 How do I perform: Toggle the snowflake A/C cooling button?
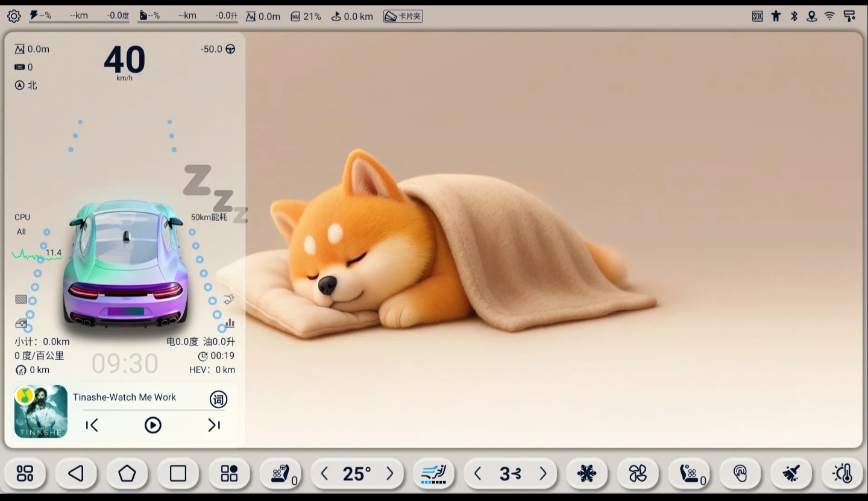click(x=587, y=474)
